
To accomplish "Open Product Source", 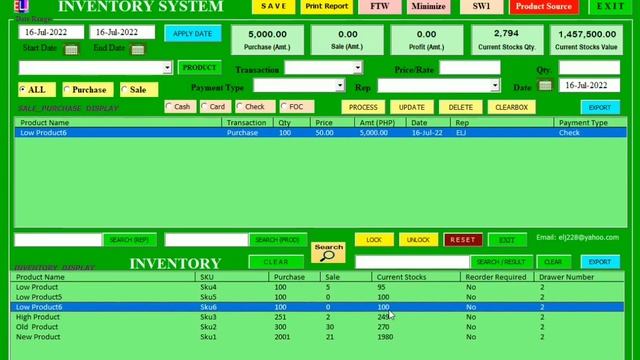I will pyautogui.click(x=544, y=7).
